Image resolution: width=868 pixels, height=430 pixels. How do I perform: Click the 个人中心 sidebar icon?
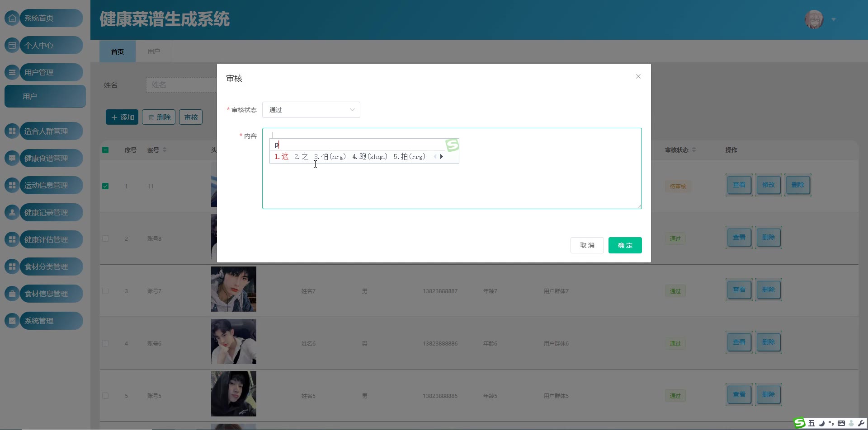[12, 45]
